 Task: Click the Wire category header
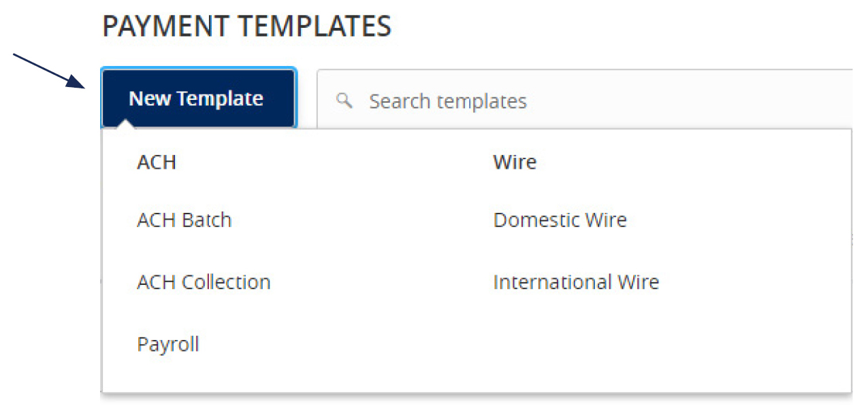point(514,162)
